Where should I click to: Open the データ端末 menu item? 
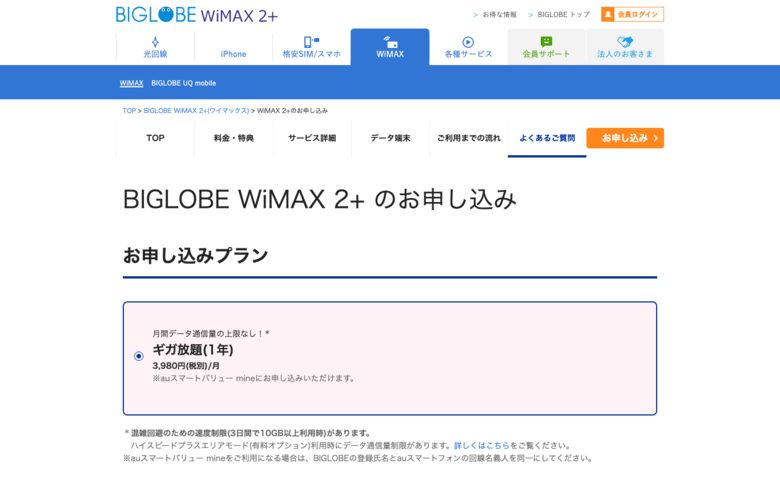(390, 138)
